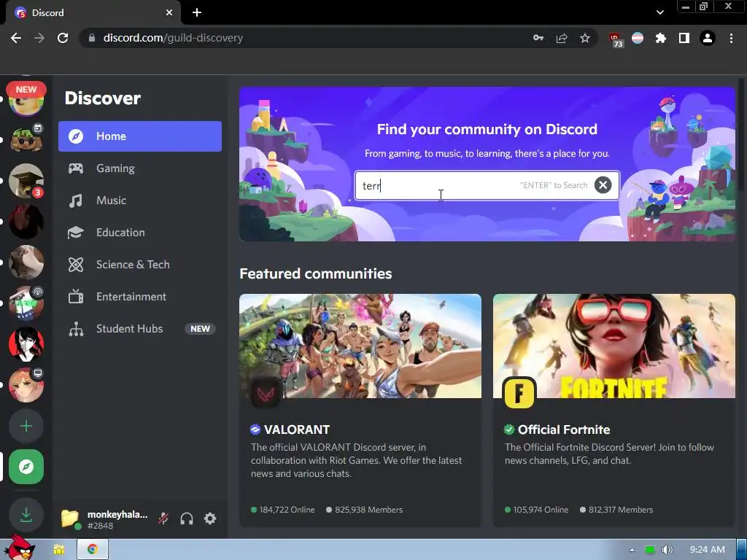The width and height of the screenshot is (747, 560).
Task: Click the Download Apps arrow icon
Action: [26, 515]
